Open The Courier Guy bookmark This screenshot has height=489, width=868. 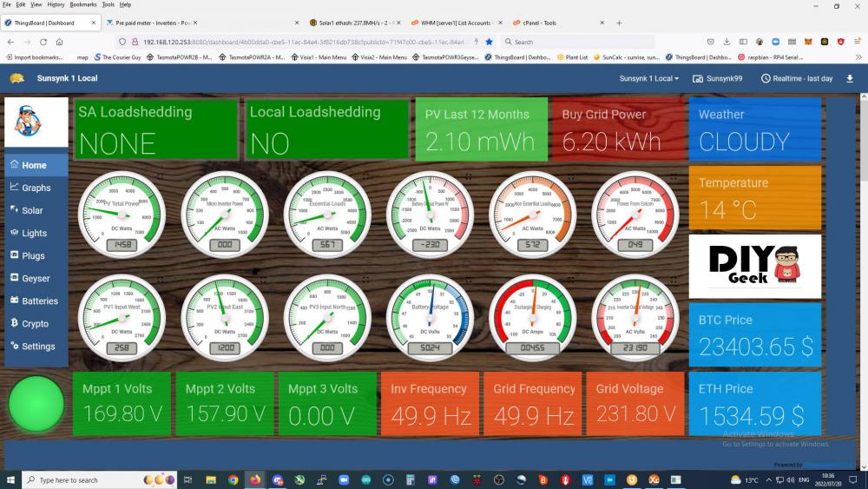click(x=117, y=57)
